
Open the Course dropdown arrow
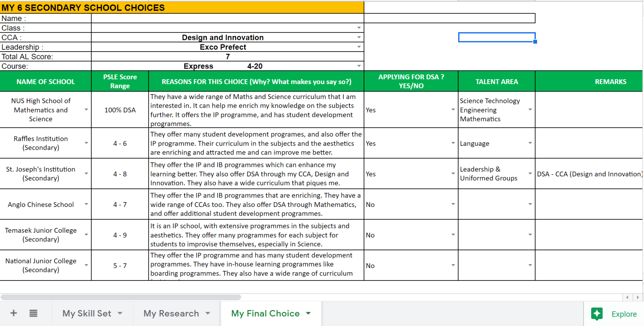coord(359,66)
